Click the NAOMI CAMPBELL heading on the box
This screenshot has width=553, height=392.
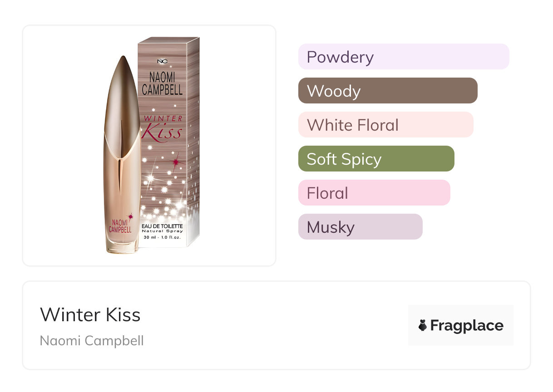point(162,83)
